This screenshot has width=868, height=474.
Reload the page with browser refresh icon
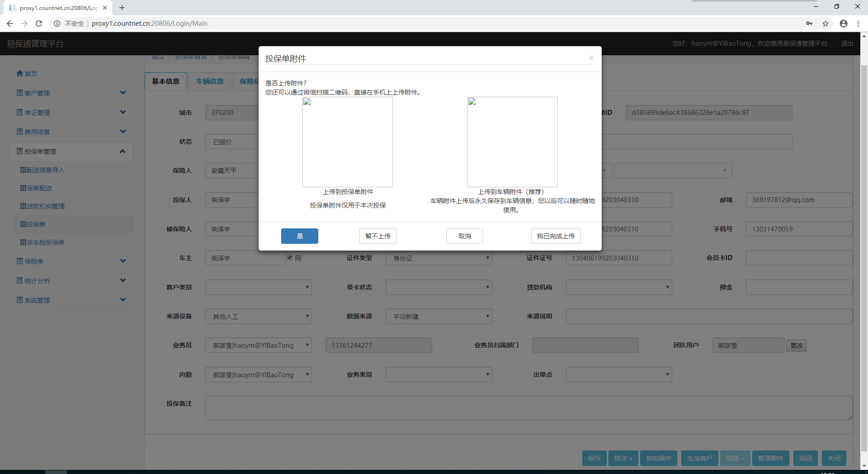pyautogui.click(x=39, y=24)
